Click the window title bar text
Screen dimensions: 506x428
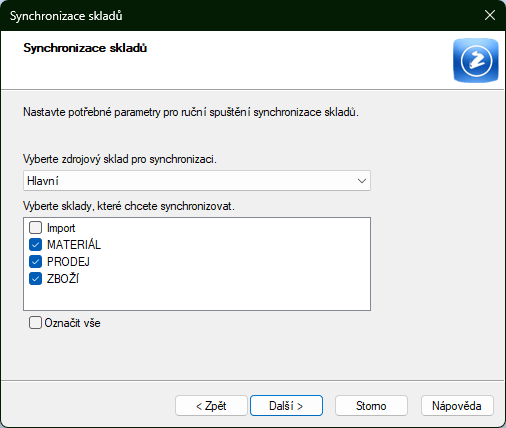coord(66,16)
